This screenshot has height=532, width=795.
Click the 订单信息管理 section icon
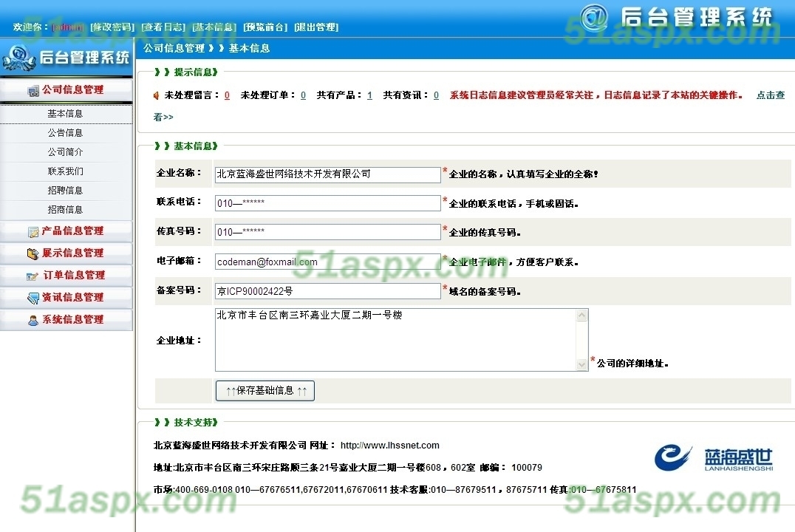pyautogui.click(x=33, y=276)
